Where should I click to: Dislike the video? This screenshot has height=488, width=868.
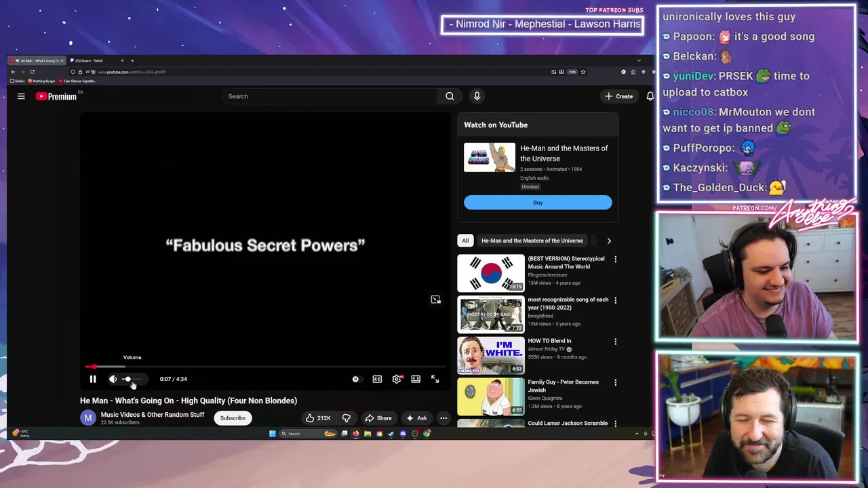(347, 418)
